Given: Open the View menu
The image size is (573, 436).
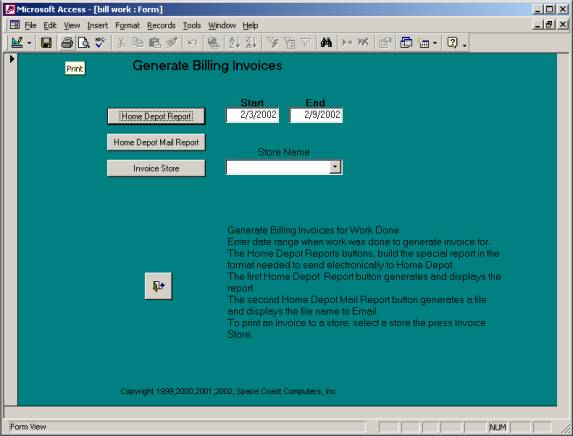Looking at the screenshot, I should point(72,25).
